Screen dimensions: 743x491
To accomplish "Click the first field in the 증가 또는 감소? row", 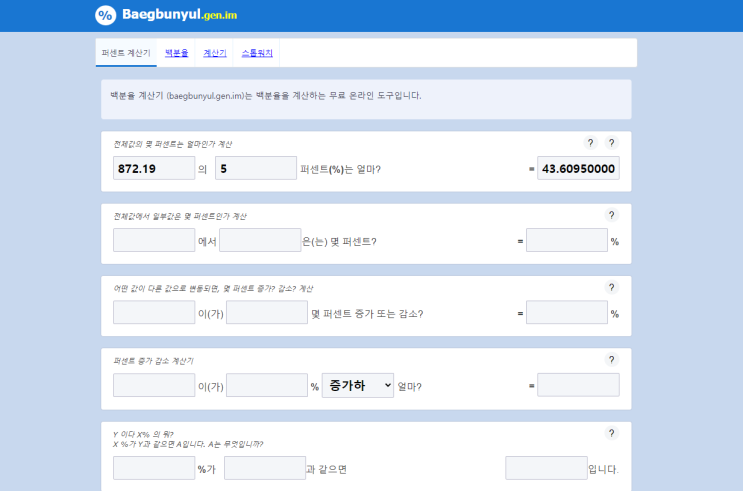I will point(154,312).
